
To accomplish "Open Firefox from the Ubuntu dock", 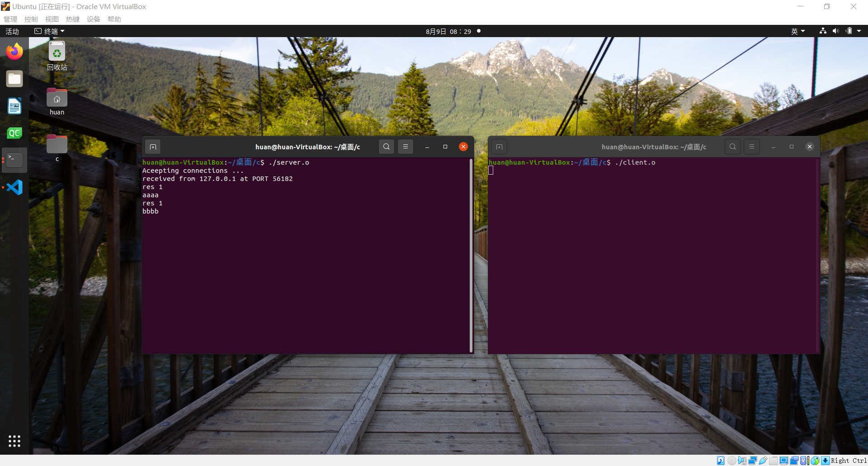I will tap(14, 51).
